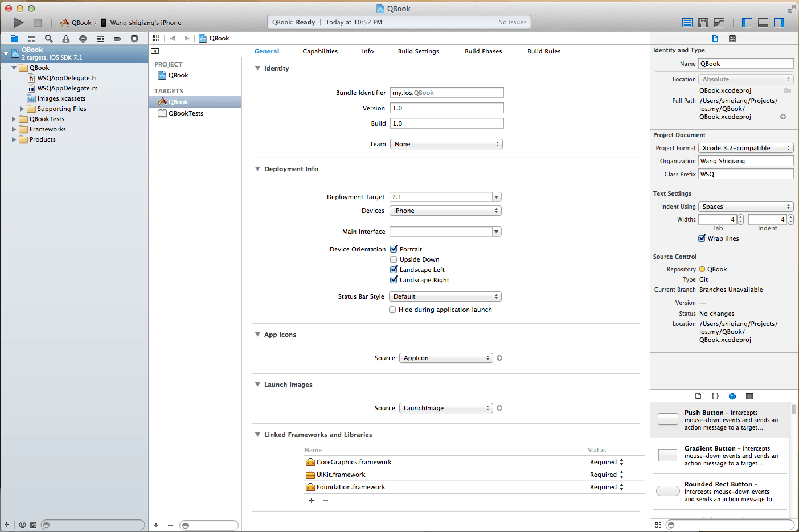Screen dimensions: 799x532
Task: Open the Breakpoint navigator
Action: [x=117, y=39]
